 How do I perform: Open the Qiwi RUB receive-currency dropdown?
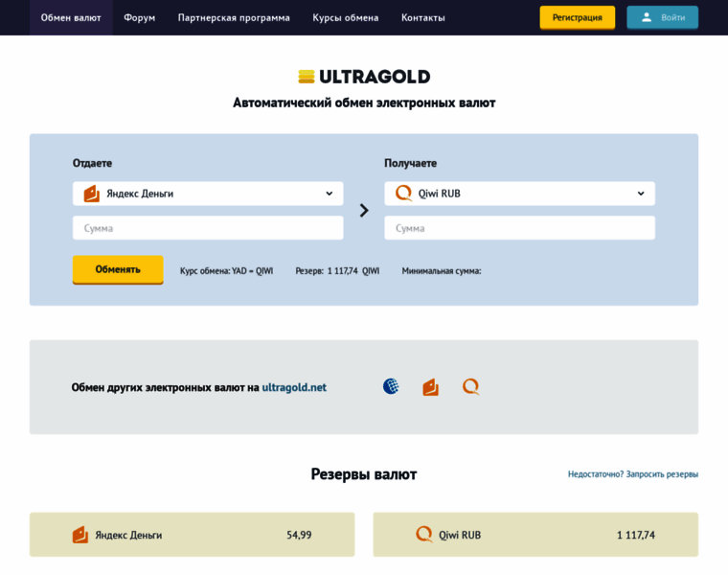coord(519,194)
